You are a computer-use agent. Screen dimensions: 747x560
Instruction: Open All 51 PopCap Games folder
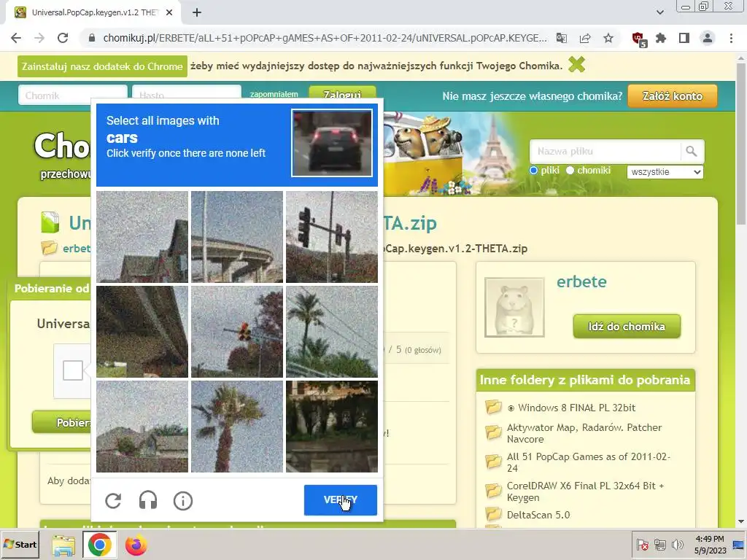[x=589, y=462]
